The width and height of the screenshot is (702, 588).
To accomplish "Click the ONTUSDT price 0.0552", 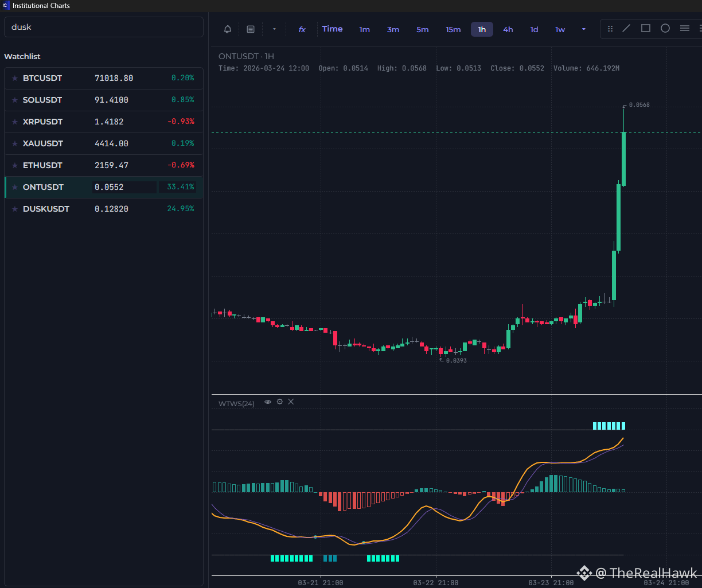I will (109, 187).
